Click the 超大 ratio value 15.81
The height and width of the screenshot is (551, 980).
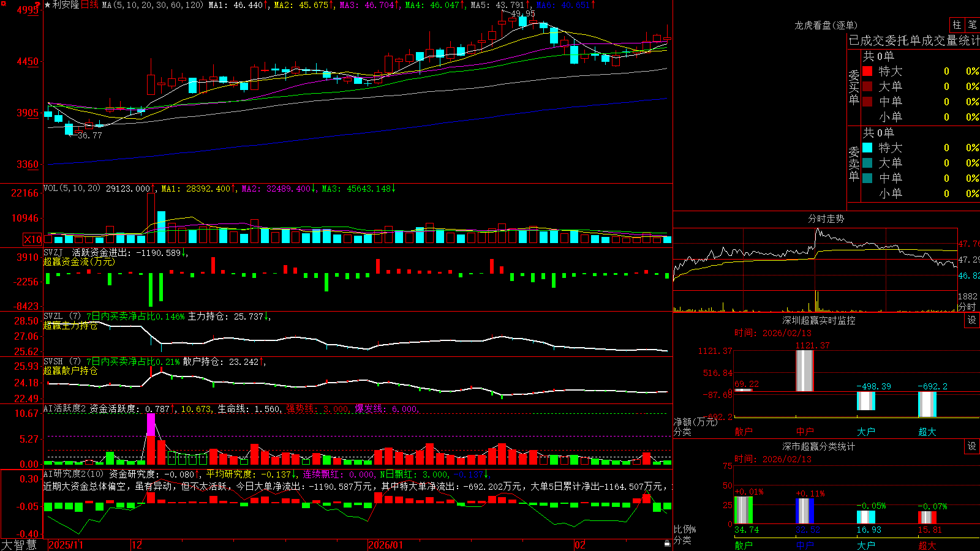[930, 530]
